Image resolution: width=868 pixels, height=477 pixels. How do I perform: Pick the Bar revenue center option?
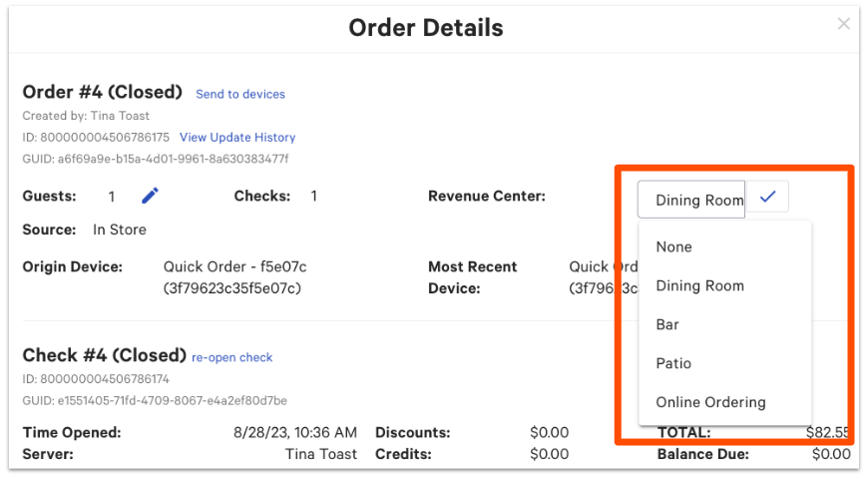(x=667, y=324)
